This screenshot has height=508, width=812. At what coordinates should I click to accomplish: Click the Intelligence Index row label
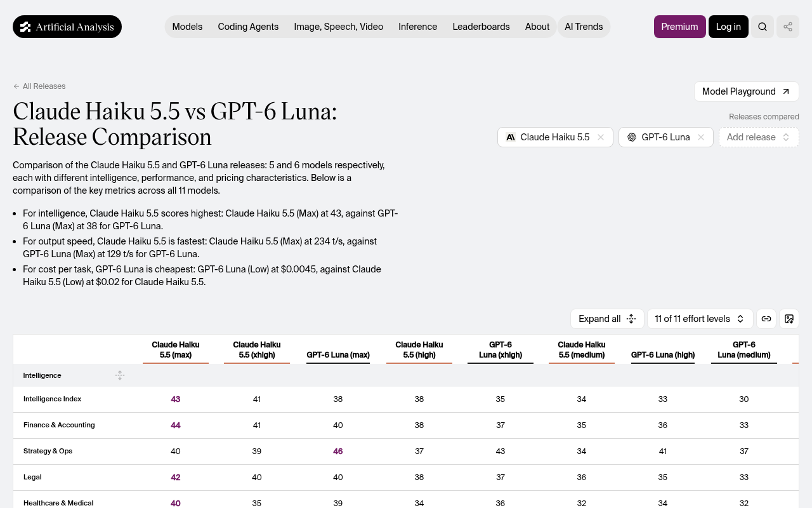53,399
